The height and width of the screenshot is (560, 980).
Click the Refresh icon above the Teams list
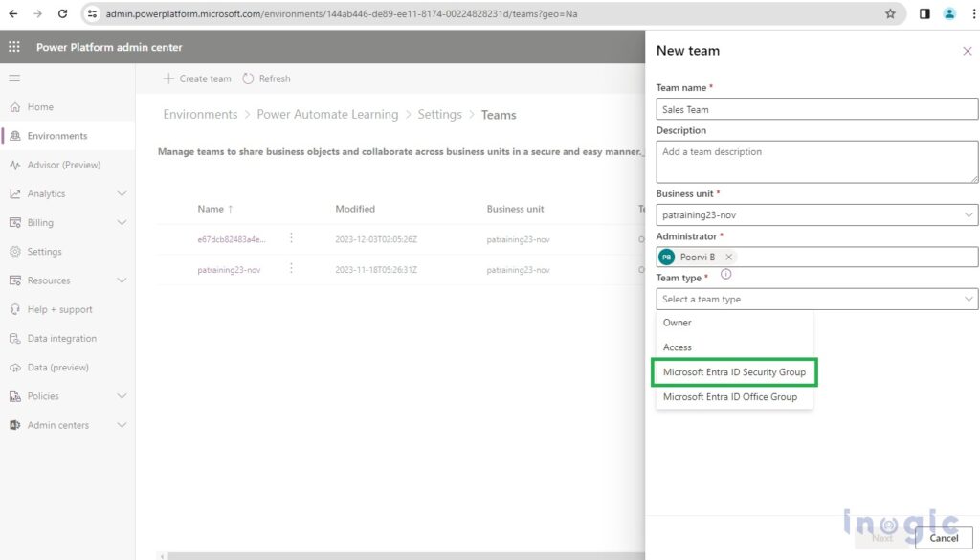247,78
